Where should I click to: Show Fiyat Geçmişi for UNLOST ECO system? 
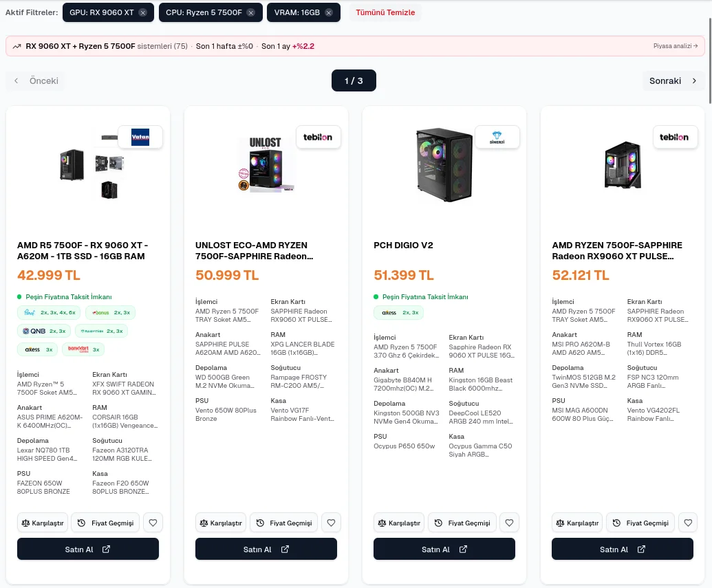click(284, 523)
